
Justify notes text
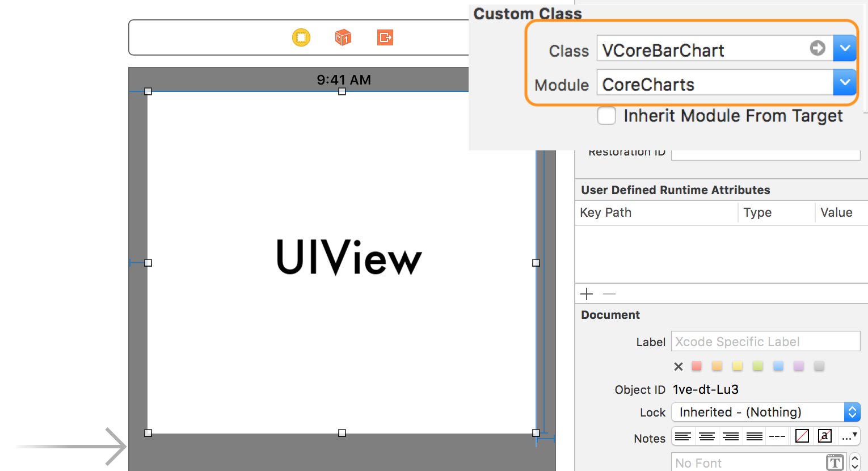click(755, 436)
